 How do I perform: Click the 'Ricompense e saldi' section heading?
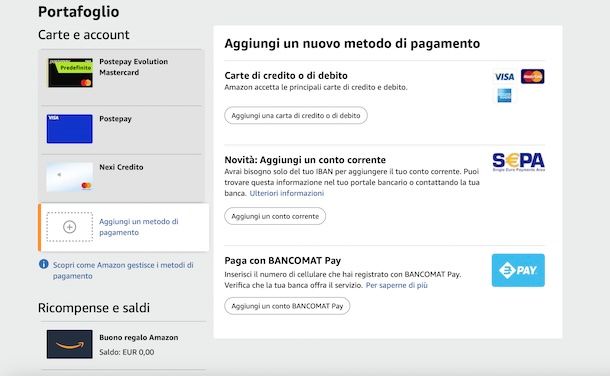[94, 308]
